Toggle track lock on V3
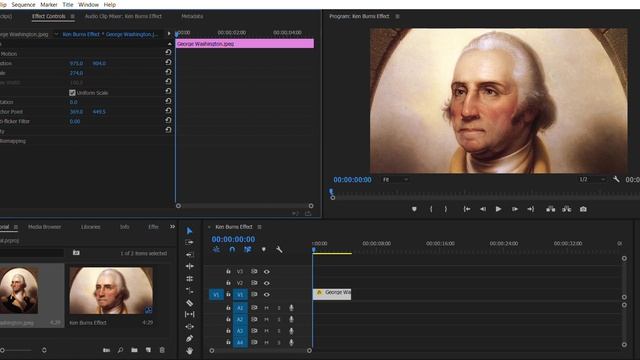The image size is (640, 360). pos(228,271)
